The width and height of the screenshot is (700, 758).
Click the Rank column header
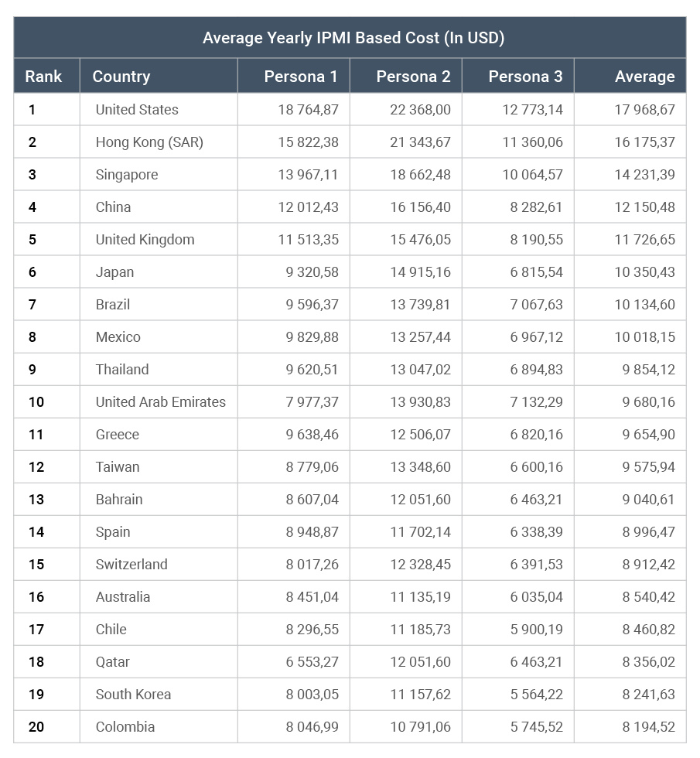43,77
